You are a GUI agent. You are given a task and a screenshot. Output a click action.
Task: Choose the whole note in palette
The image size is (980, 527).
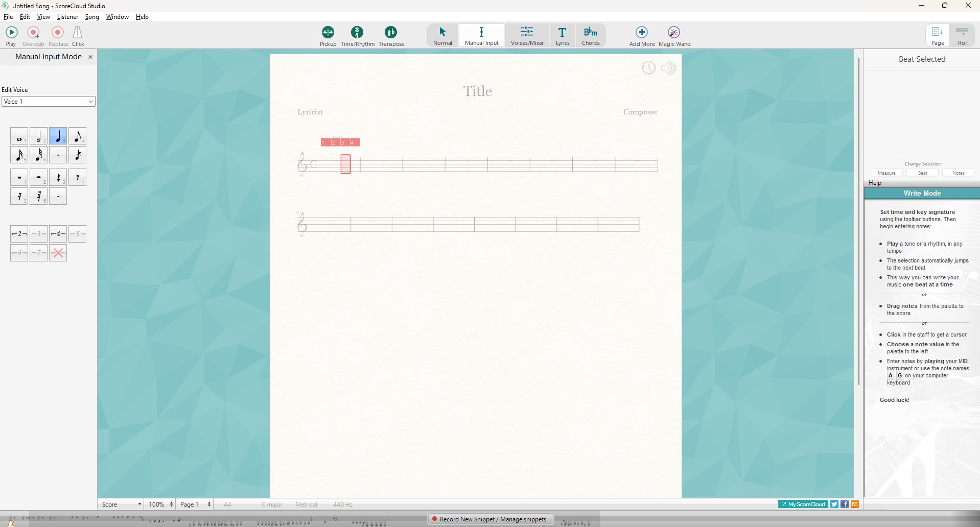(19, 136)
